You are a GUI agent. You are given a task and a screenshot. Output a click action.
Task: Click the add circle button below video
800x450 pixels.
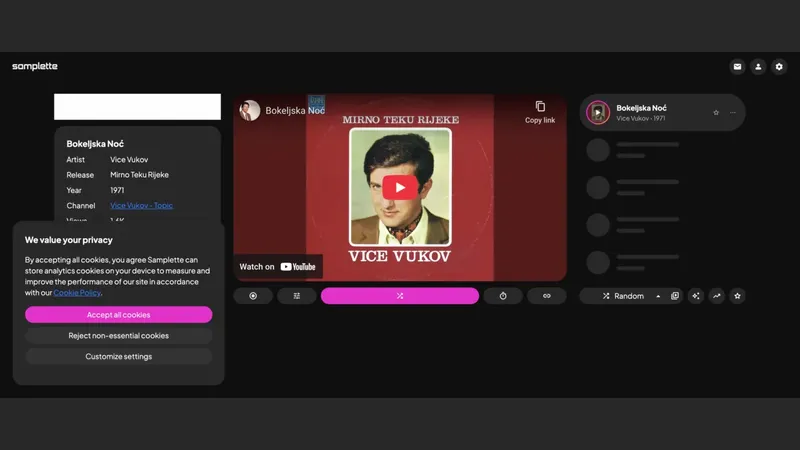tap(253, 296)
